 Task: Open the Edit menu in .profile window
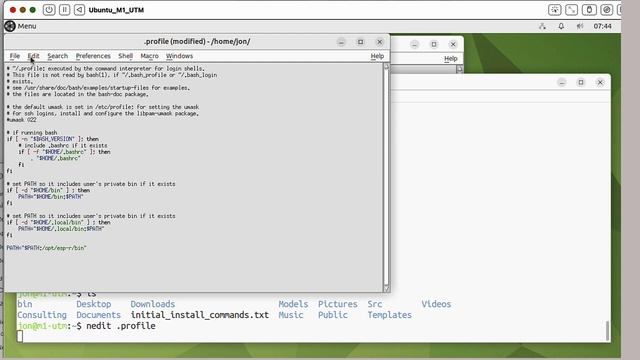33,56
